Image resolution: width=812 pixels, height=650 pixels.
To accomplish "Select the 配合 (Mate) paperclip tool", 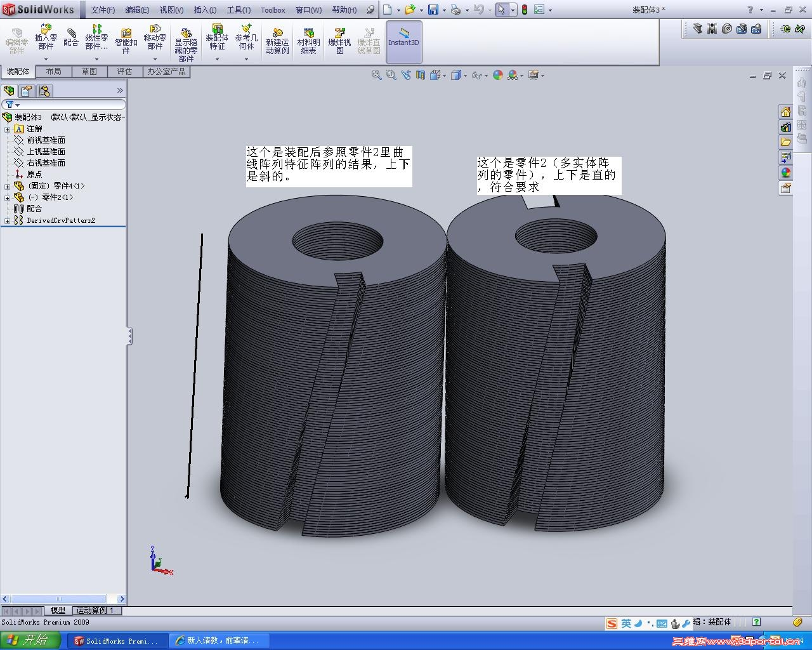I will (x=71, y=38).
